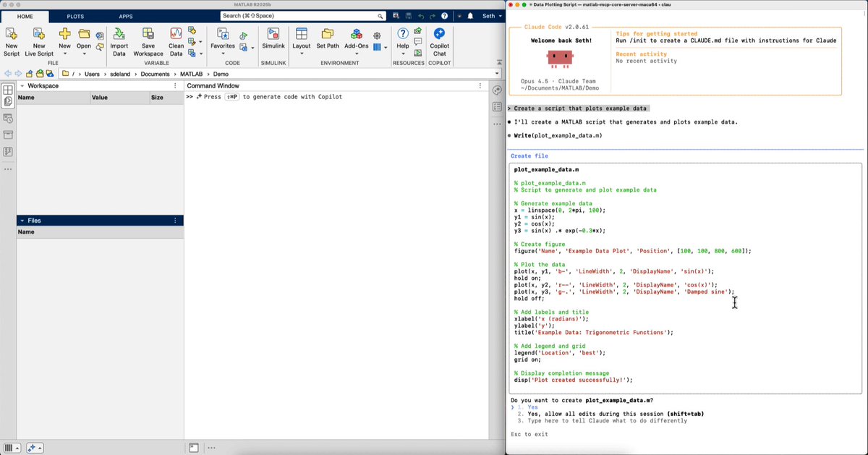Open Command Window three-dot menu
This screenshot has height=455, width=868.
coord(480,86)
